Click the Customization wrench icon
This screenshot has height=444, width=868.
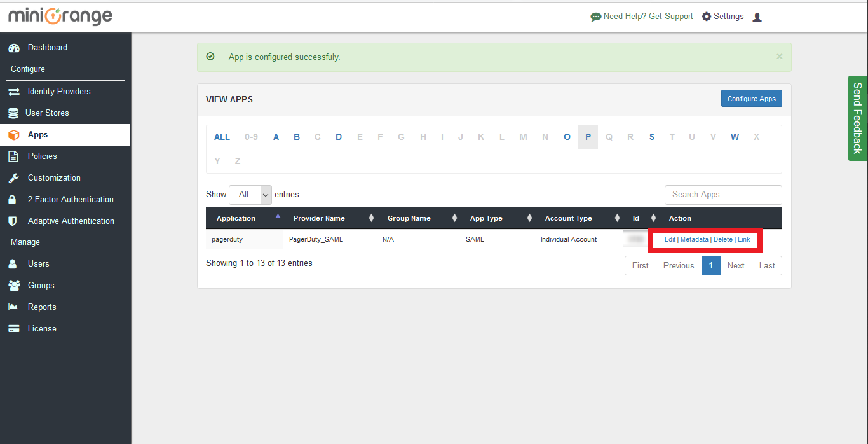tap(13, 178)
